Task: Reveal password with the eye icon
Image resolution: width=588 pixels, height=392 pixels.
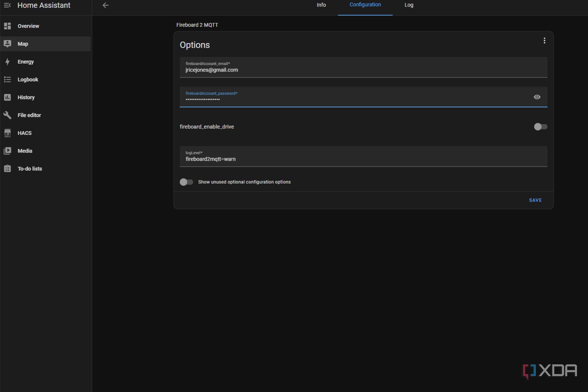Action: pyautogui.click(x=537, y=97)
